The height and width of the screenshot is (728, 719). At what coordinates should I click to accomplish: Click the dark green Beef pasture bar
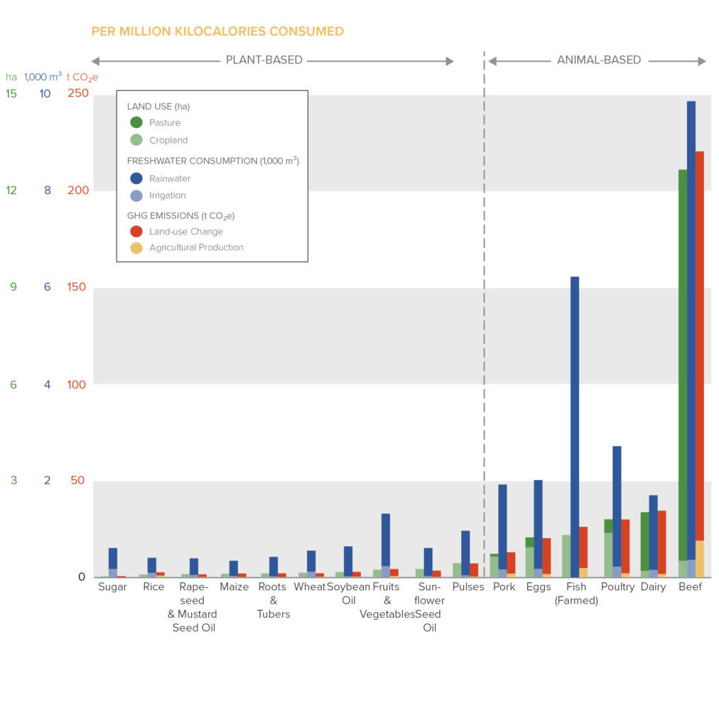pyautogui.click(x=682, y=363)
